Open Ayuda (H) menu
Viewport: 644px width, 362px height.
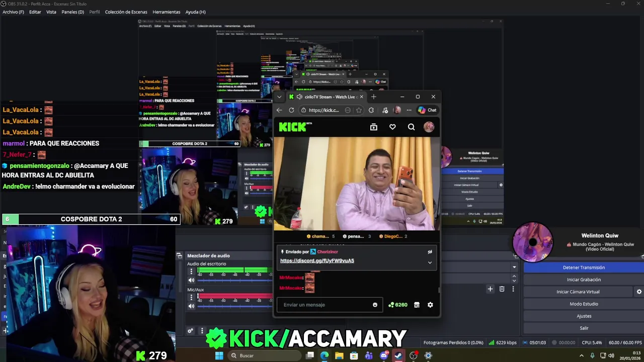(x=195, y=12)
